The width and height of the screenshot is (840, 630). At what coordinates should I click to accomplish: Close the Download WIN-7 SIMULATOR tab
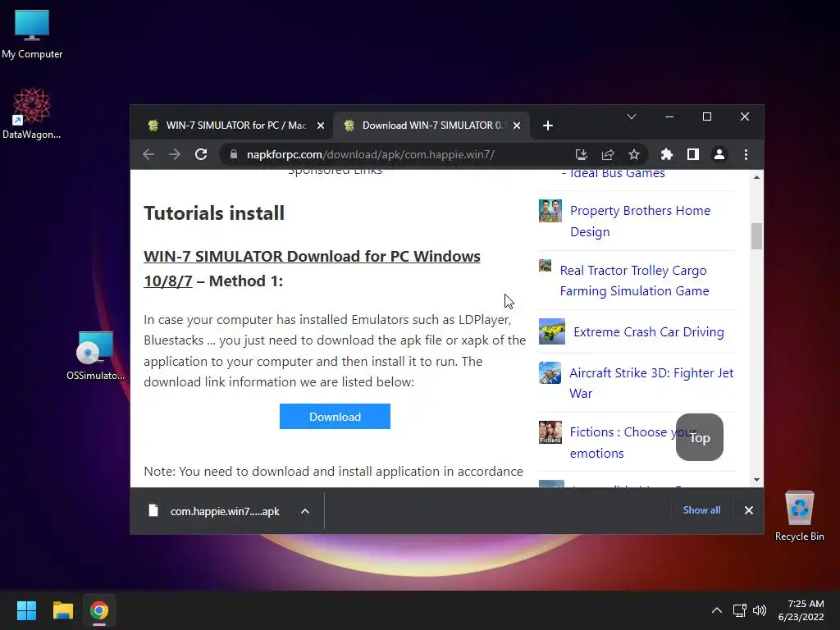(517, 126)
